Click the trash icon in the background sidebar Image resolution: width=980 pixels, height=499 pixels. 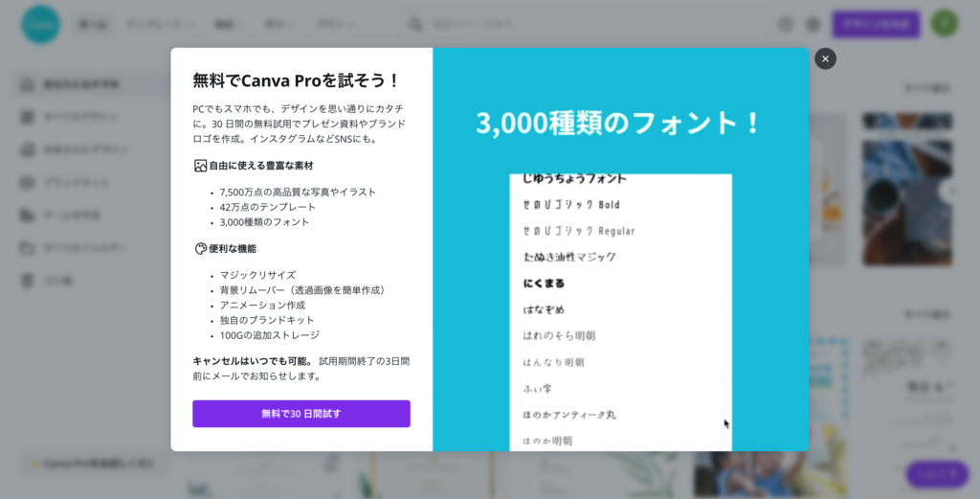coord(28,280)
